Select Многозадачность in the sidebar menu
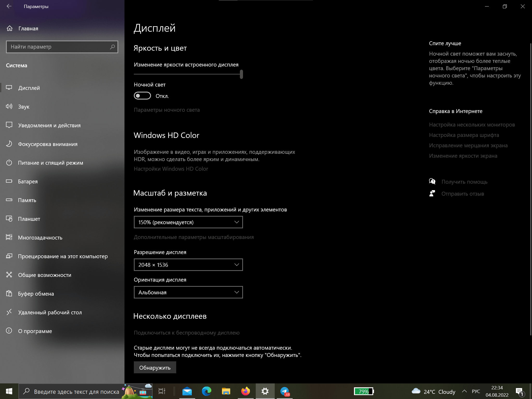Image resolution: width=532 pixels, height=399 pixels. [62, 237]
